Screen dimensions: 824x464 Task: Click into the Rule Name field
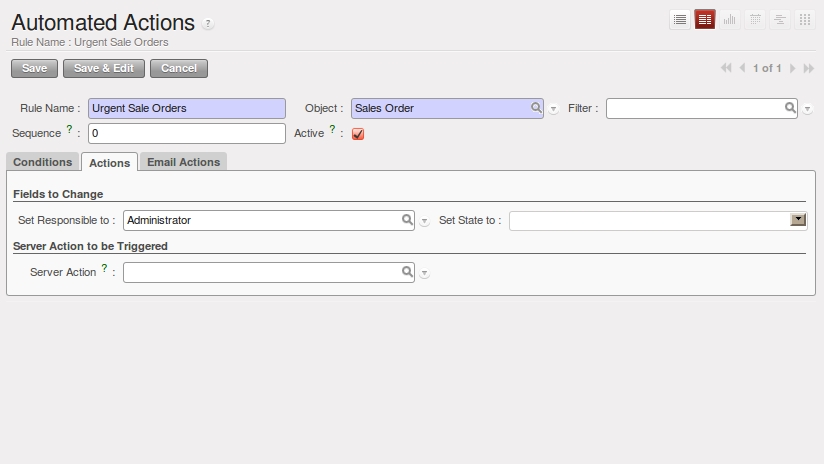[x=187, y=108]
